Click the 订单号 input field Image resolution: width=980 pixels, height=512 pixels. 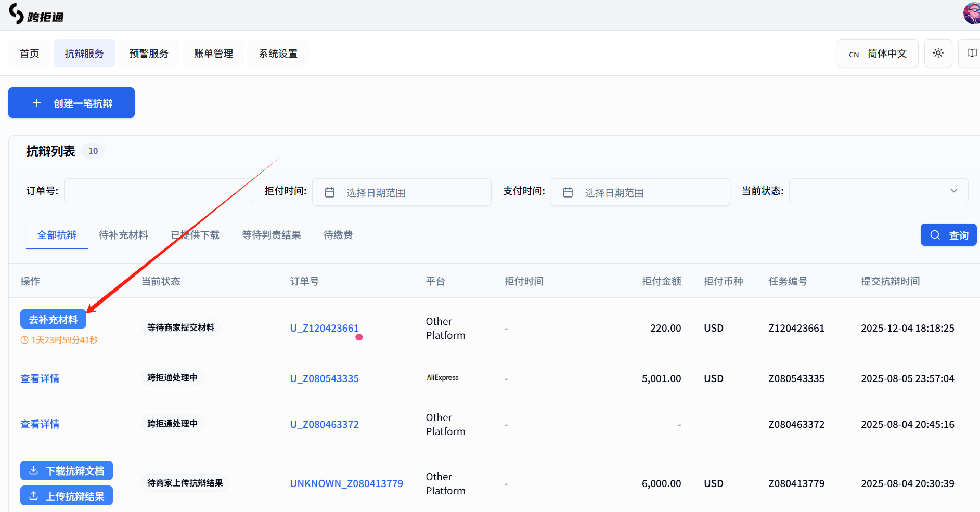[x=158, y=191]
